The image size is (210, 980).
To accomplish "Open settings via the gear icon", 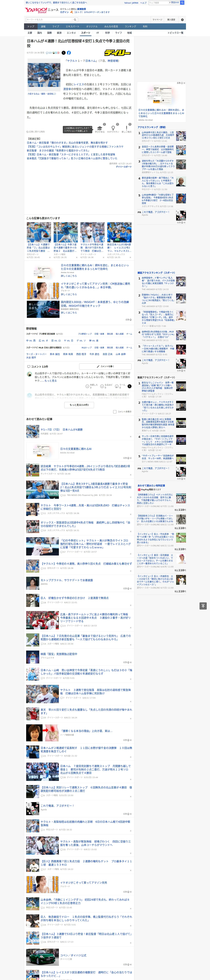I will [x=182, y=20].
